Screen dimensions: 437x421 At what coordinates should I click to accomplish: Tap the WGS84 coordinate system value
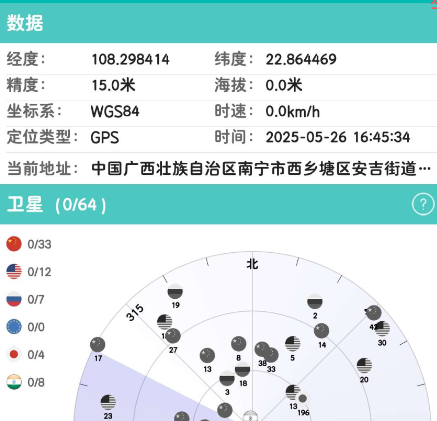tap(115, 111)
